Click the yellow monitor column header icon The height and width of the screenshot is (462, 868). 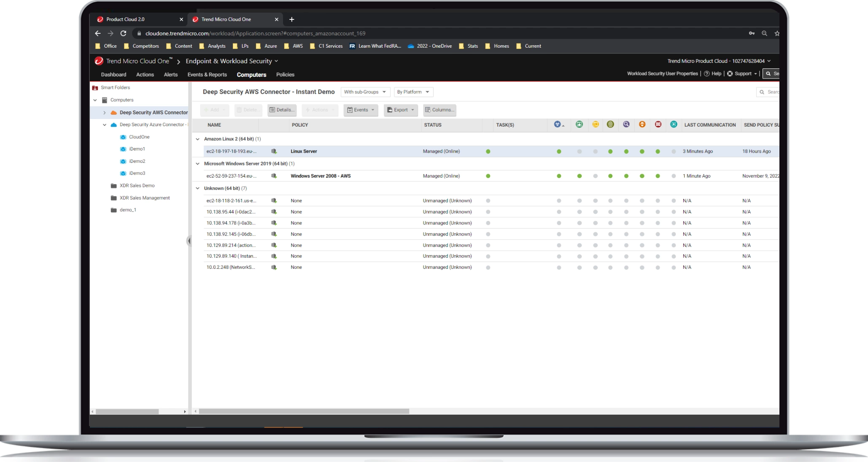point(596,124)
